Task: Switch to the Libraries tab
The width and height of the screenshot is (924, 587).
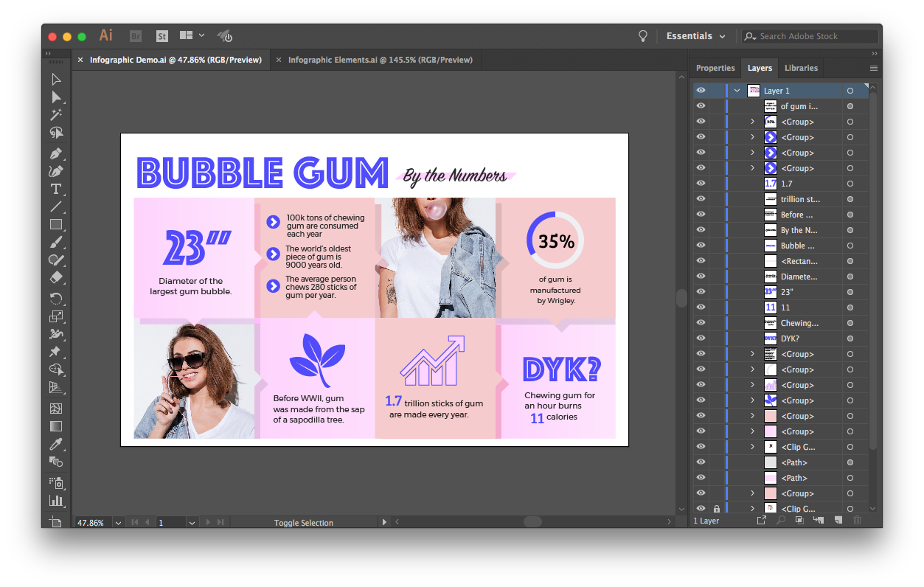Action: (801, 68)
